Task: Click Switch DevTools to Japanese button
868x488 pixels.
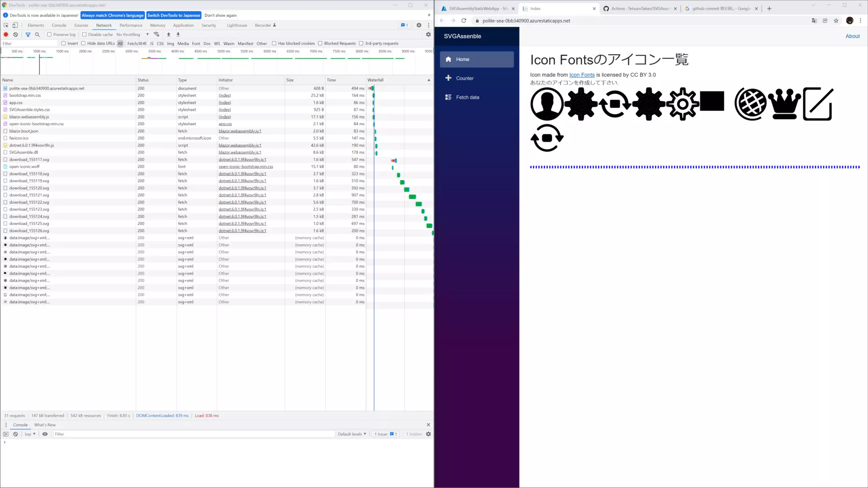Action: click(x=174, y=15)
